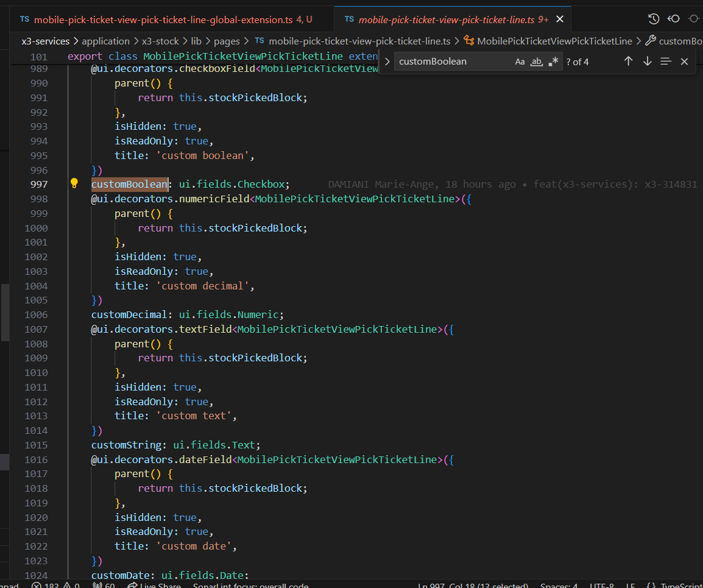Image resolution: width=703 pixels, height=588 pixels.
Task: Open cursor position Ln 997 indicator
Action: coord(473,586)
